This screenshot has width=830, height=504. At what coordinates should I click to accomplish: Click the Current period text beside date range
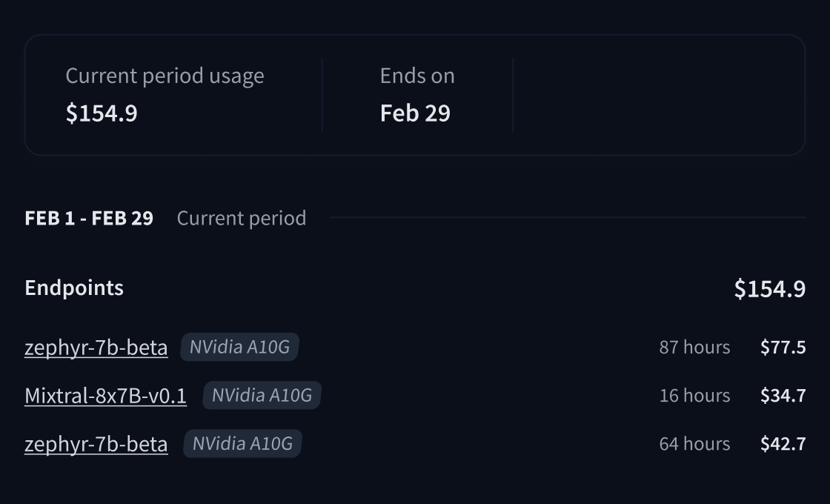(x=242, y=218)
